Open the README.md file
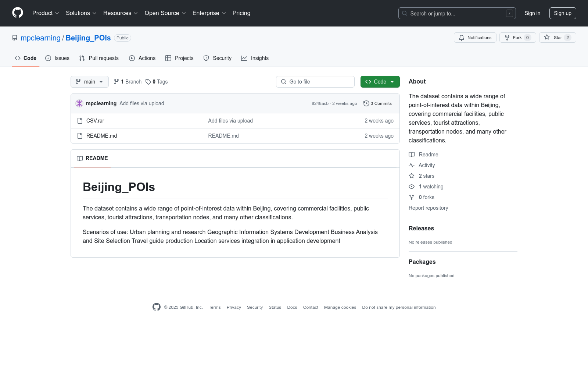588x368 pixels. (101, 136)
